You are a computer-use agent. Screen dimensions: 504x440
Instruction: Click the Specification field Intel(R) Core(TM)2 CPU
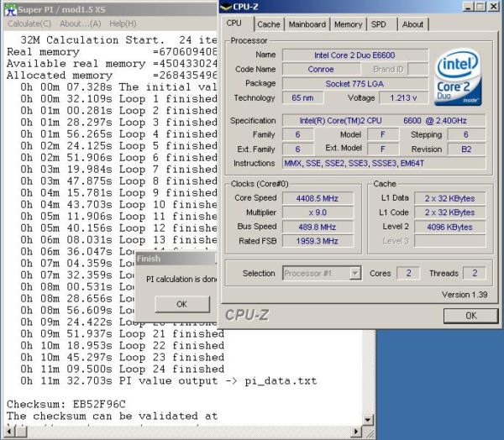pyautogui.click(x=384, y=121)
